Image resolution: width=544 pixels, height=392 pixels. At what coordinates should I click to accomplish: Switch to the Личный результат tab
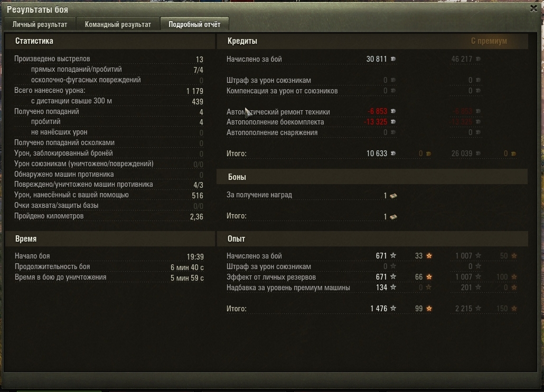(x=40, y=24)
